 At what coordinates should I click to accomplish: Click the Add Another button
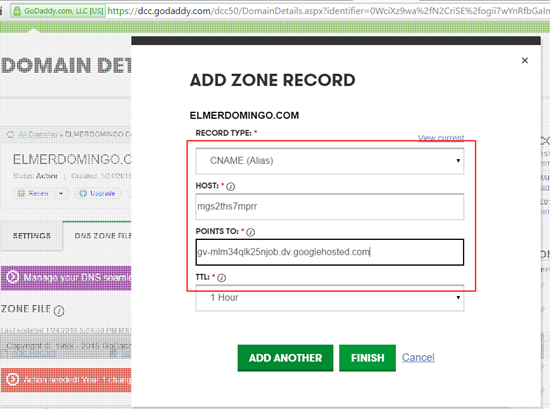[285, 358]
